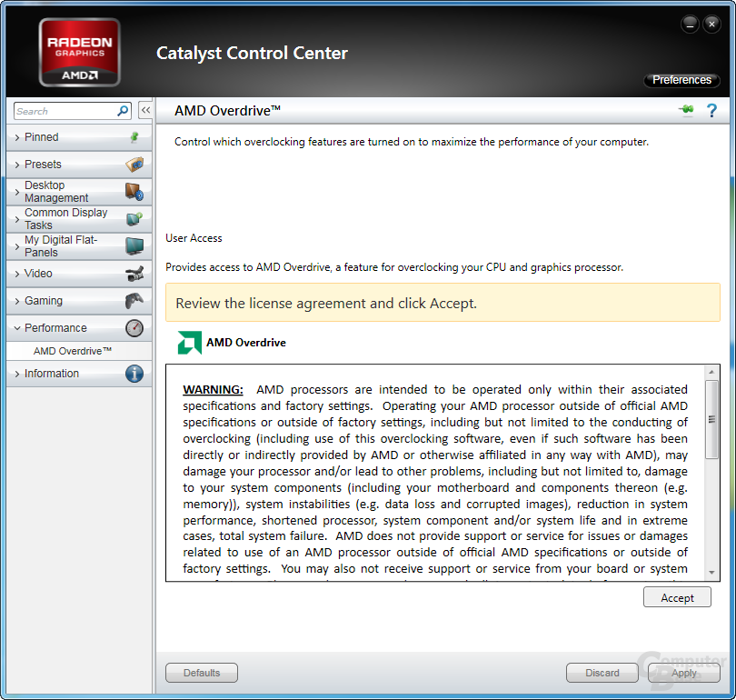Click the search magnifier icon

[x=123, y=111]
